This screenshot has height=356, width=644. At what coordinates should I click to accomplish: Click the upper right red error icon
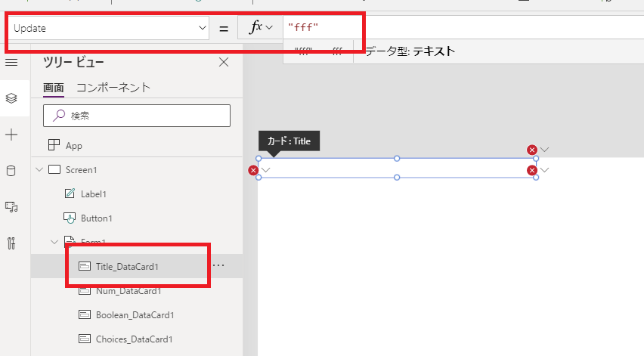(x=532, y=150)
